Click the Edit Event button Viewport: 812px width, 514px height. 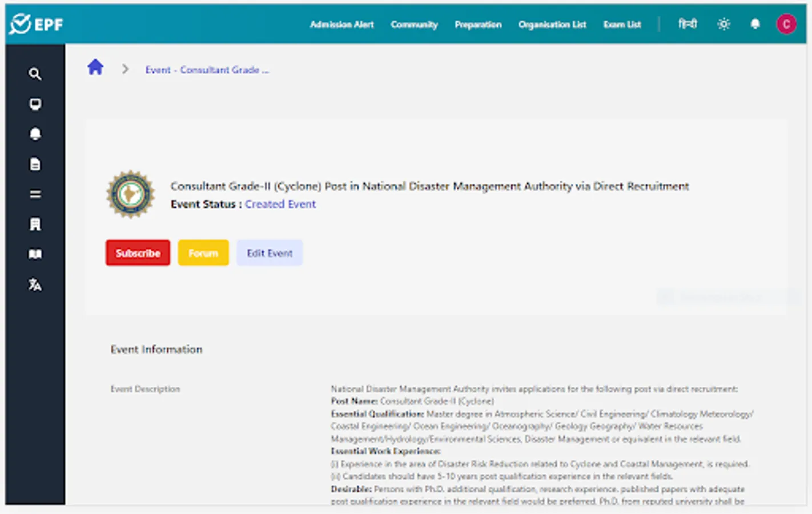[x=270, y=253]
